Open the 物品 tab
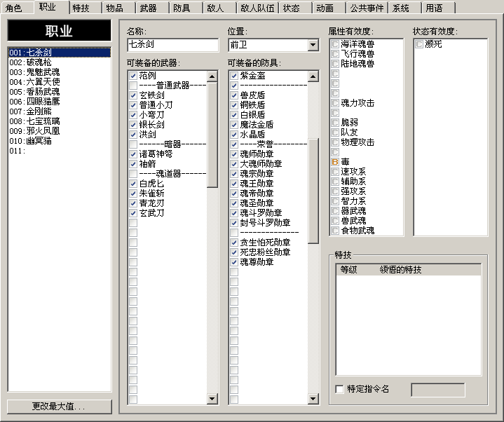Viewport: 504px width, 422px height. click(x=119, y=8)
